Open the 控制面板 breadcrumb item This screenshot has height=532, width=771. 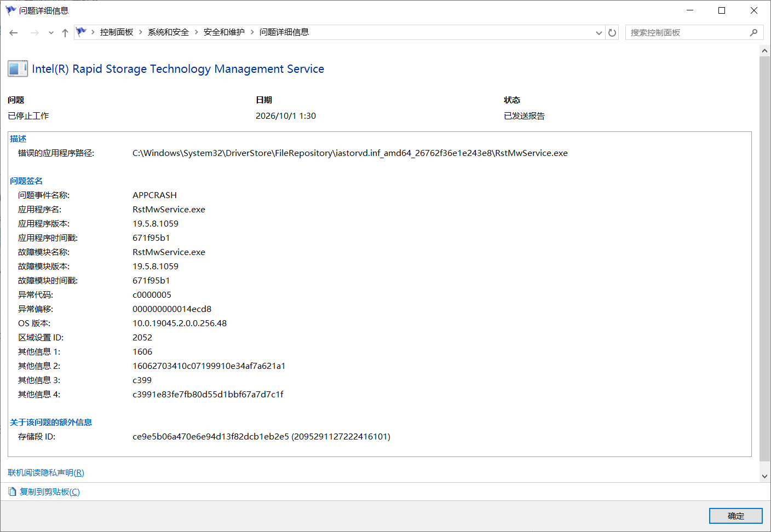pyautogui.click(x=117, y=32)
